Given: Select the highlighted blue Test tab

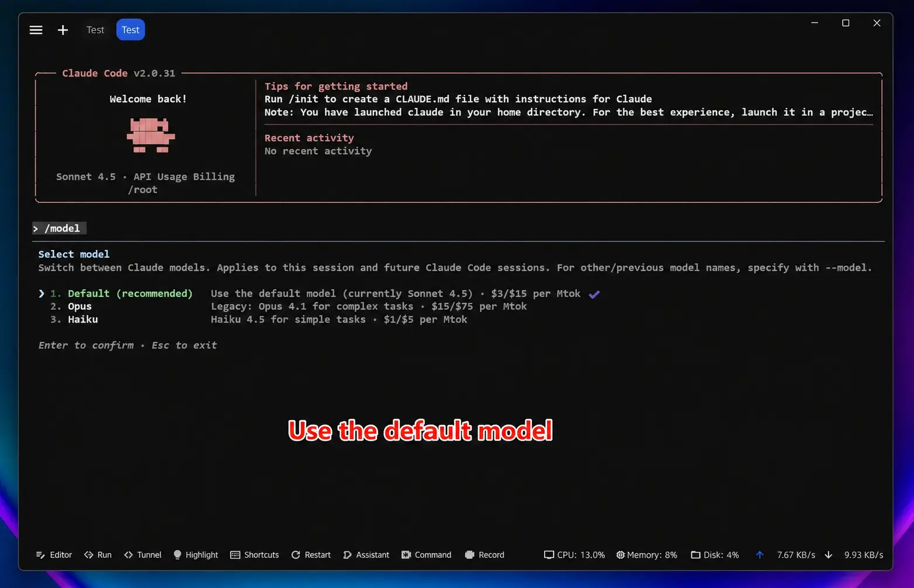Looking at the screenshot, I should [x=130, y=30].
